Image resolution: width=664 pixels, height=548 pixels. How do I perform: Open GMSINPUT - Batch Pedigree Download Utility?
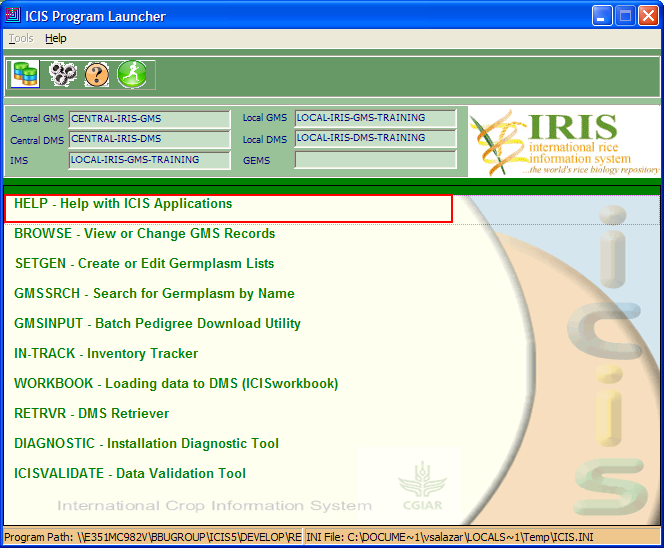pyautogui.click(x=157, y=324)
